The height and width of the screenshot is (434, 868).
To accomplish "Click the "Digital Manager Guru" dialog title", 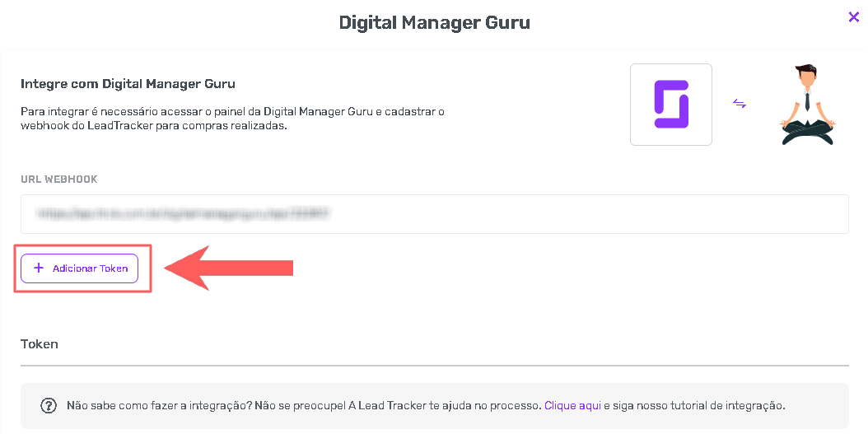I will coord(434,22).
